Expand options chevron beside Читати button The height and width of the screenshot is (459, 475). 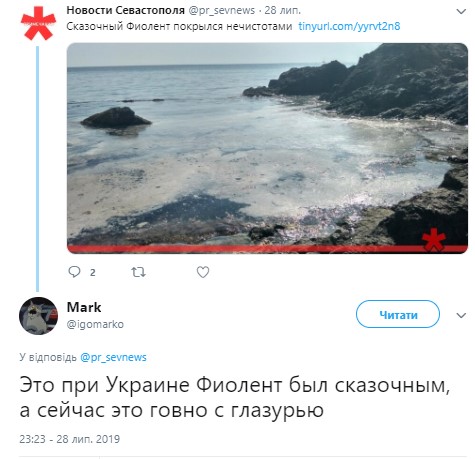point(461,315)
